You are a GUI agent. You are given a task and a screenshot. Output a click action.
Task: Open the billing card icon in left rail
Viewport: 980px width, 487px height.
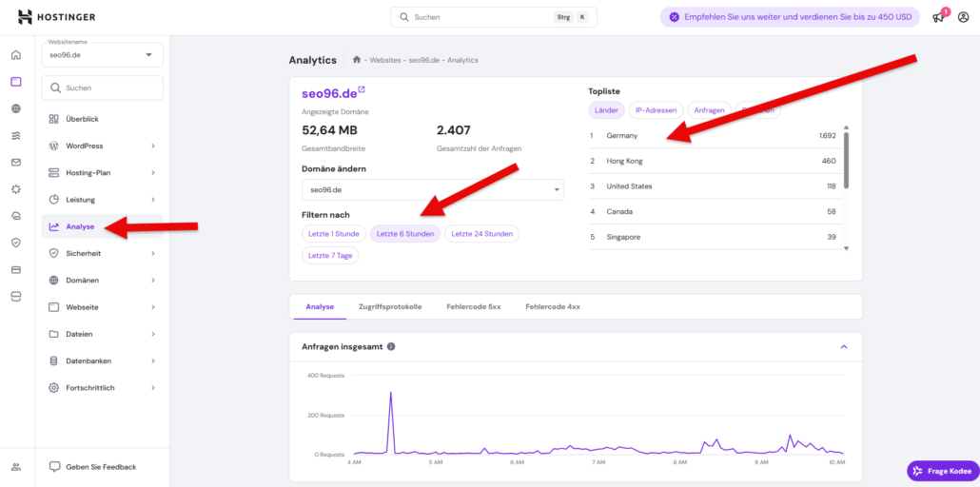coord(16,269)
